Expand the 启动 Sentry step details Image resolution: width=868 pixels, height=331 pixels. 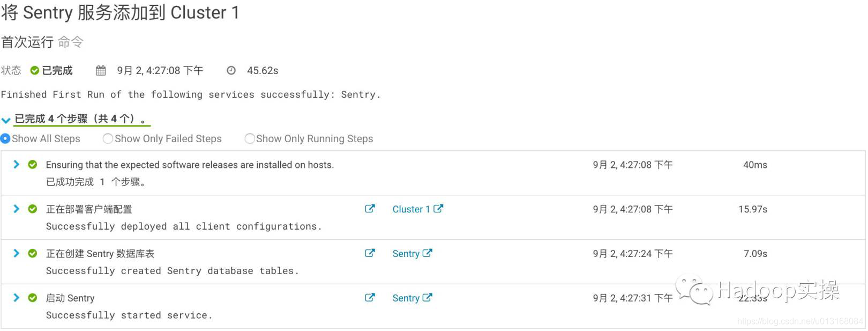(16, 298)
